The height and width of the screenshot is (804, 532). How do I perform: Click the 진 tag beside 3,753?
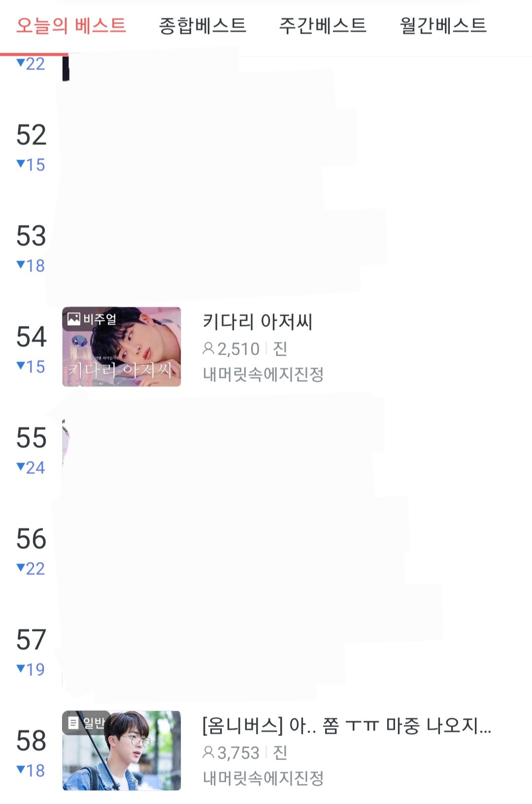coord(280,752)
